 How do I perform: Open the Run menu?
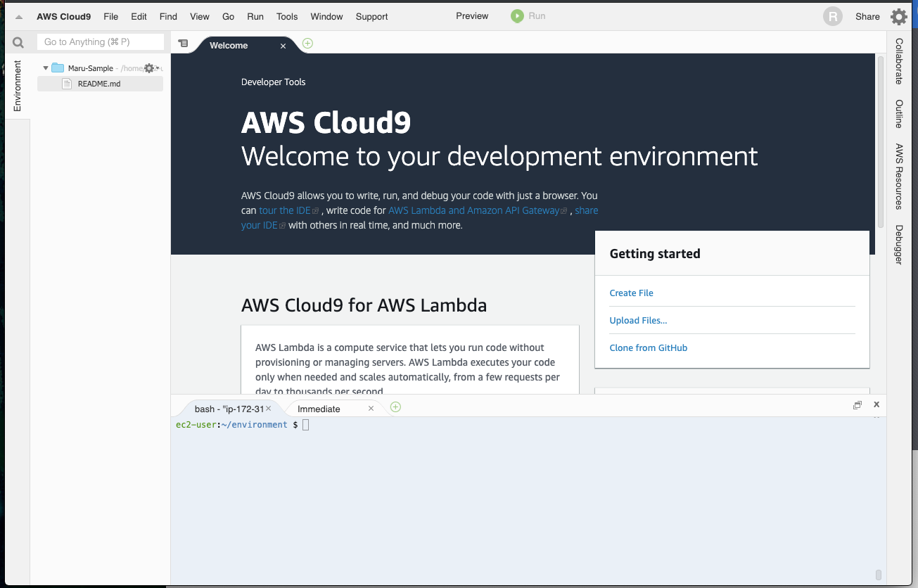point(255,16)
